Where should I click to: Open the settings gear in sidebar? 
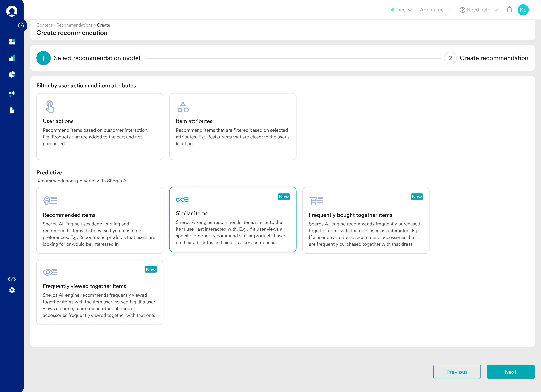pyautogui.click(x=12, y=290)
